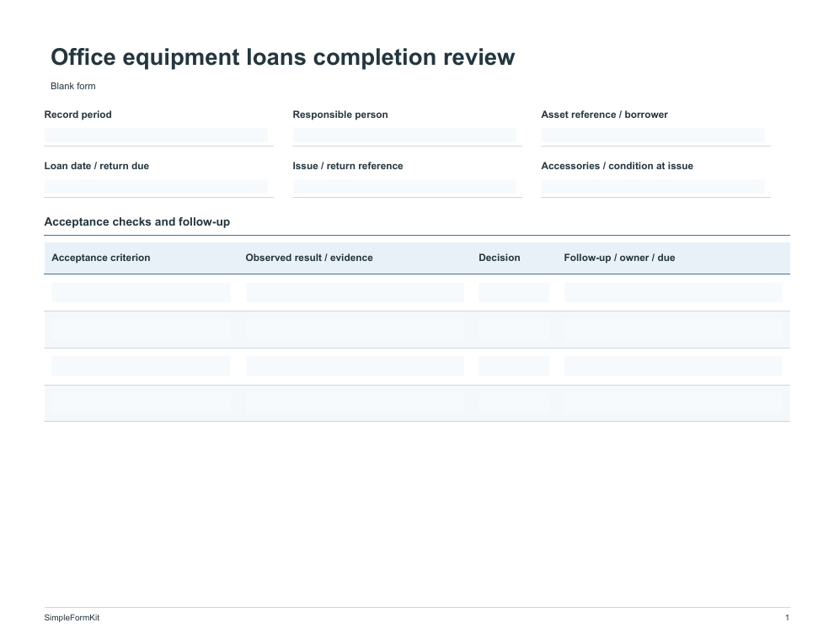This screenshot has height=644, width=834.
Task: Click the page number '1' in footer
Action: (x=787, y=617)
